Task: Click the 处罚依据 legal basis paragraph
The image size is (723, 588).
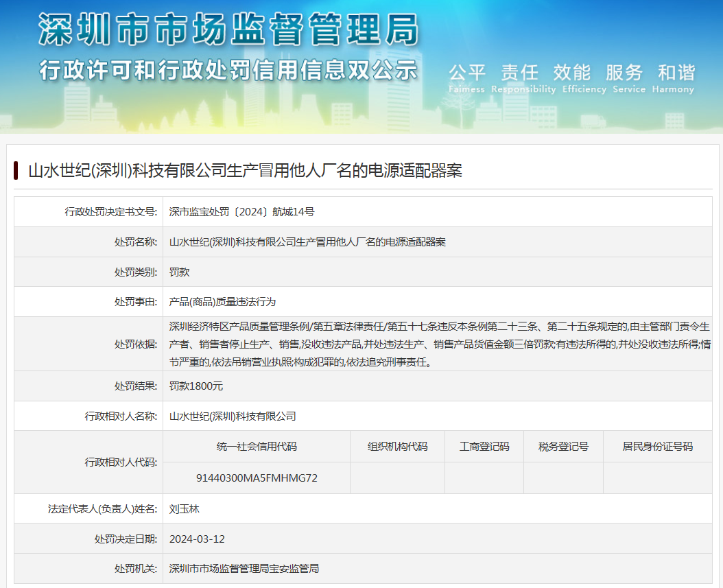Action: pyautogui.click(x=440, y=344)
